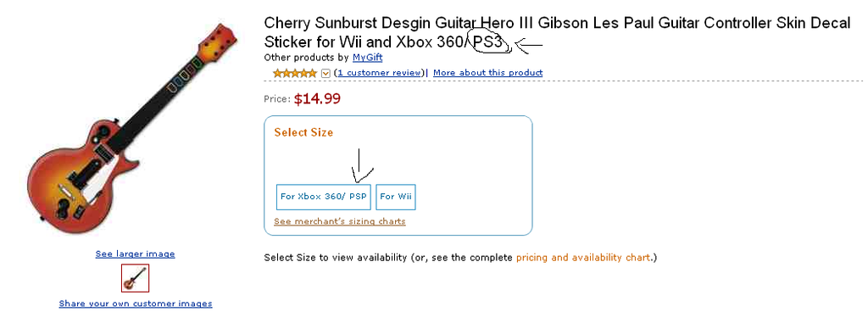The height and width of the screenshot is (323, 868).
Task: Click the hand-drawn arrow pointing at PS3
Action: (529, 45)
